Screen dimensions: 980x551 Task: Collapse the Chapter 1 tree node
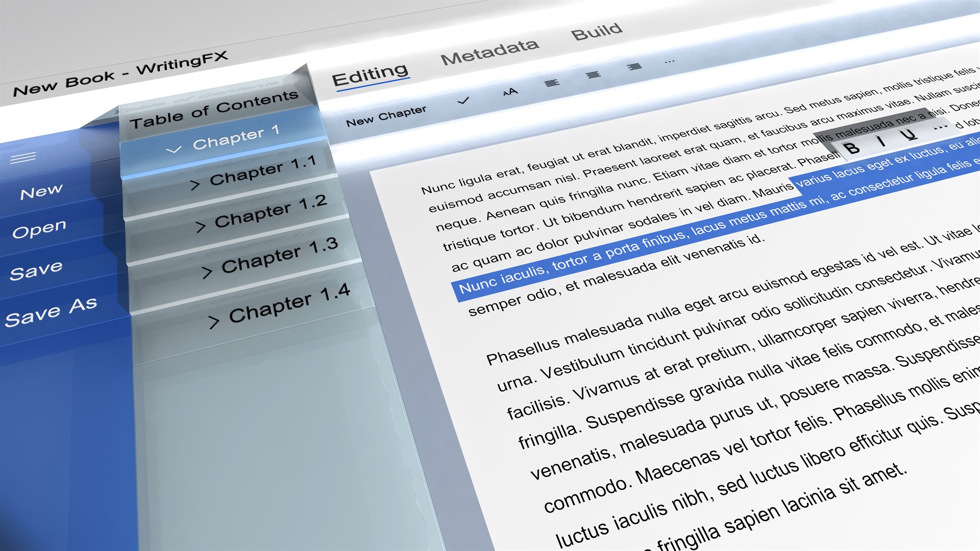click(174, 149)
